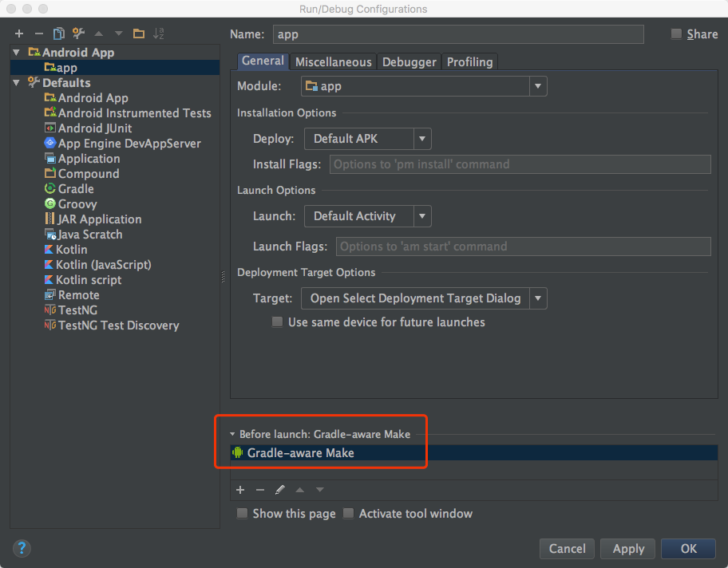Click Compound defaults entry
The width and height of the screenshot is (728, 568).
81,174
